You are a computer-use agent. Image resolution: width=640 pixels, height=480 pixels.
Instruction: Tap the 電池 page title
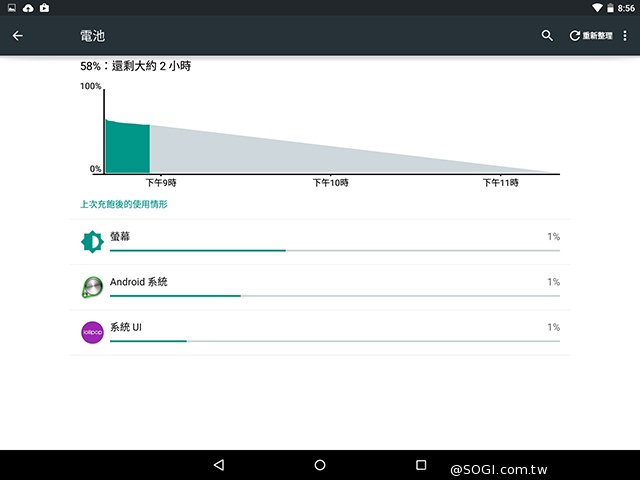coord(93,36)
